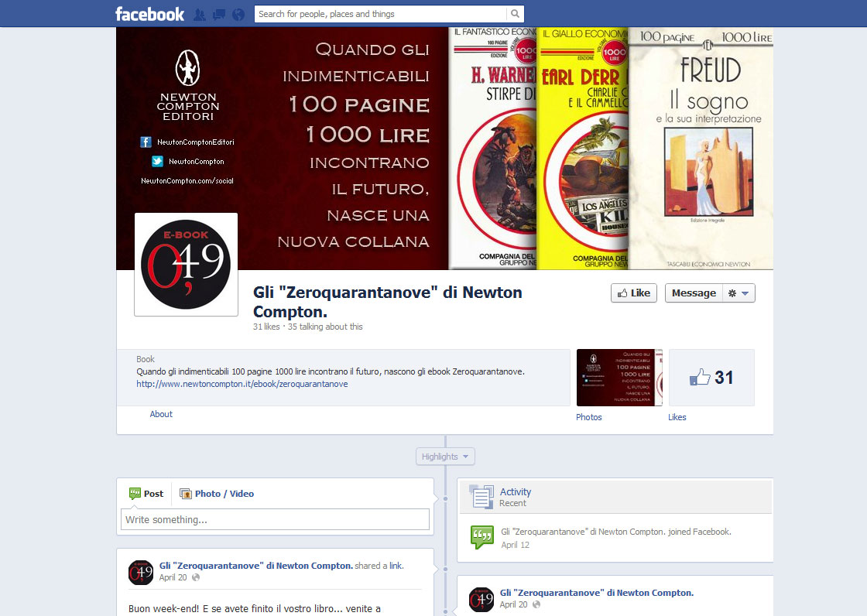Click the Freud 'Il sogno' book cover

click(701, 148)
